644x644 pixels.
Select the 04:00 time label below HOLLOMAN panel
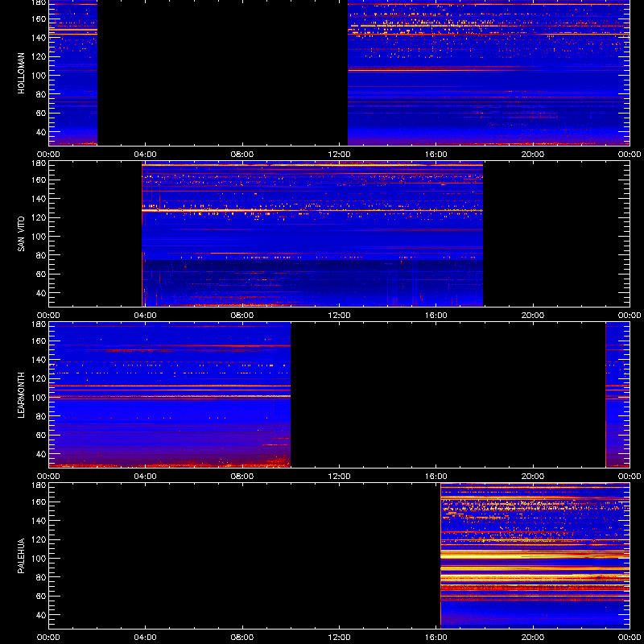pyautogui.click(x=146, y=155)
